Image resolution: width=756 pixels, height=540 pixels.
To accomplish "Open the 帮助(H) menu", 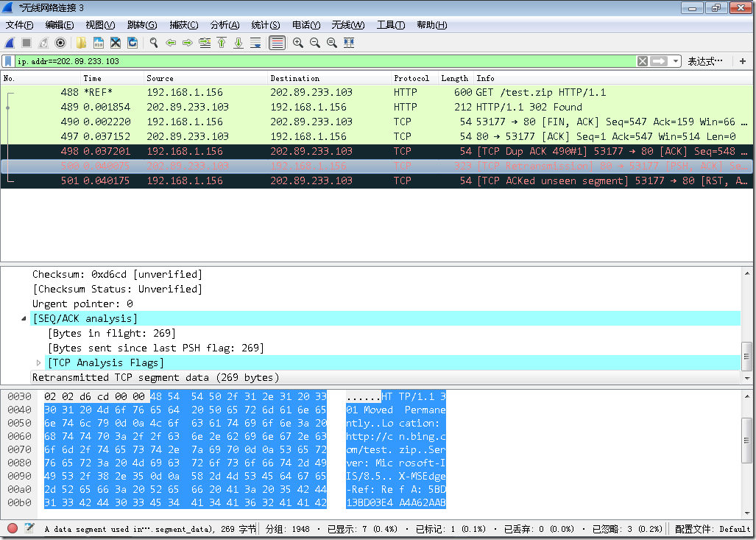I will tap(431, 25).
